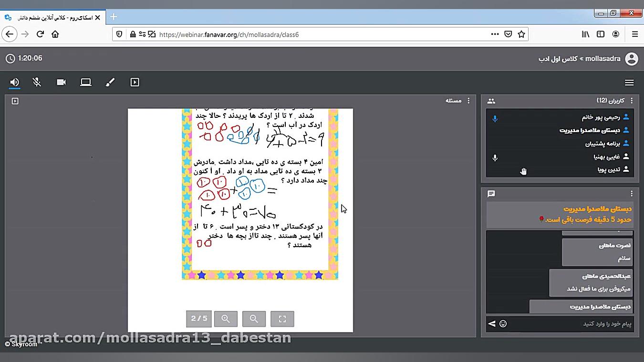
Task: Click the chat message سلام from نصرت ماهان
Action: [597, 252]
